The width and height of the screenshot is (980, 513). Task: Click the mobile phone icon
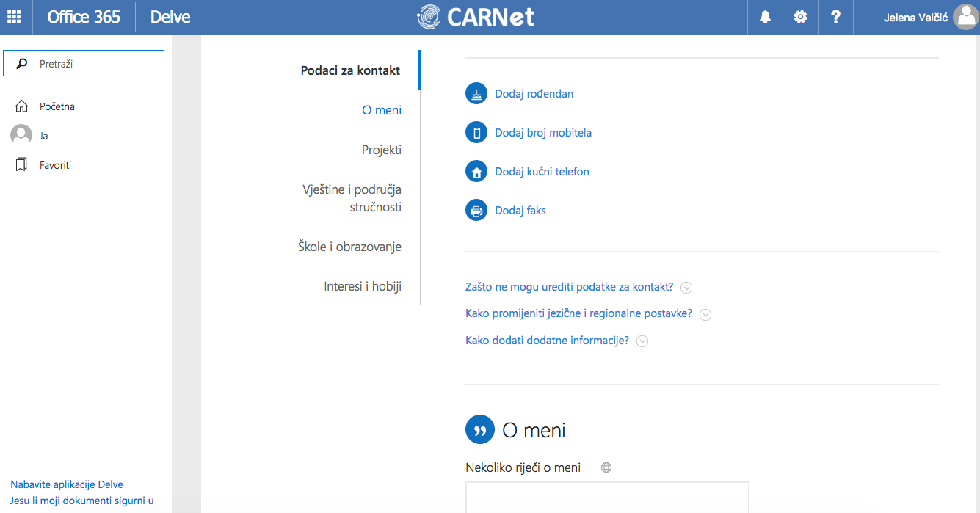point(476,133)
